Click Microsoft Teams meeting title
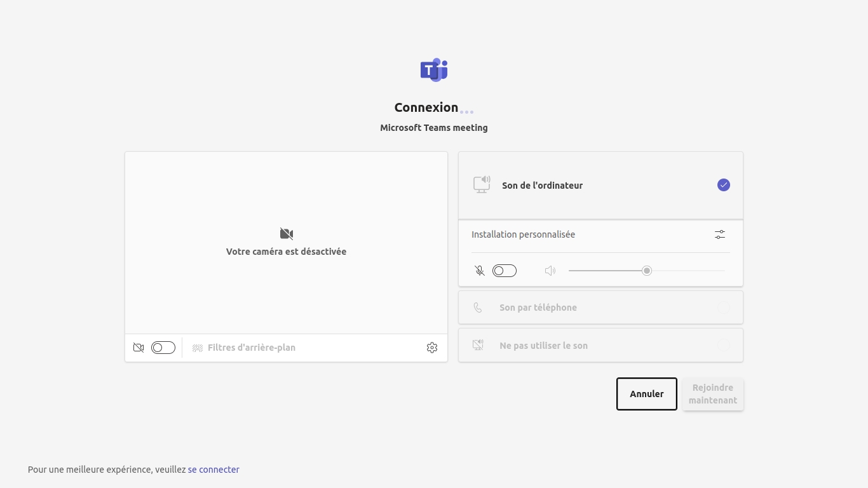The height and width of the screenshot is (488, 868). tap(434, 128)
